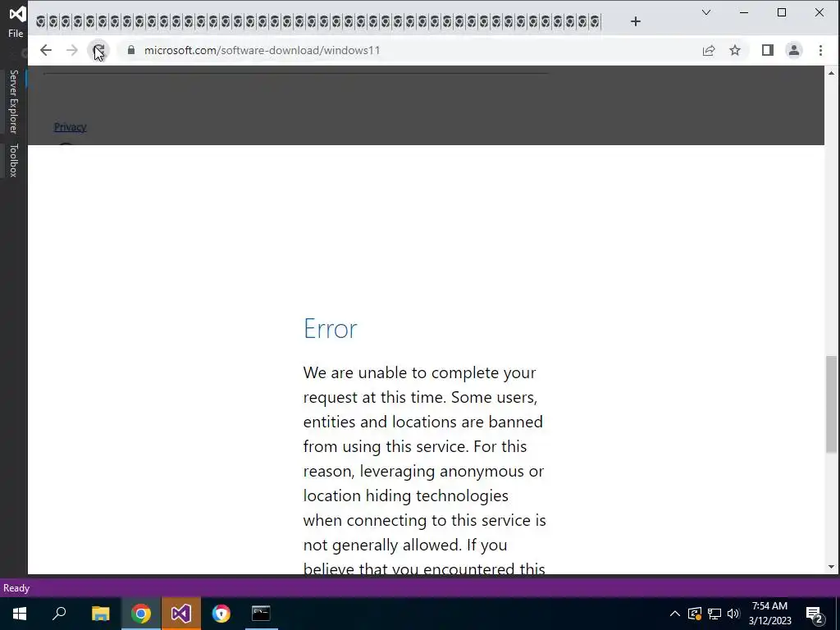The image size is (840, 630).
Task: Click the address bar URL
Action: (x=262, y=50)
